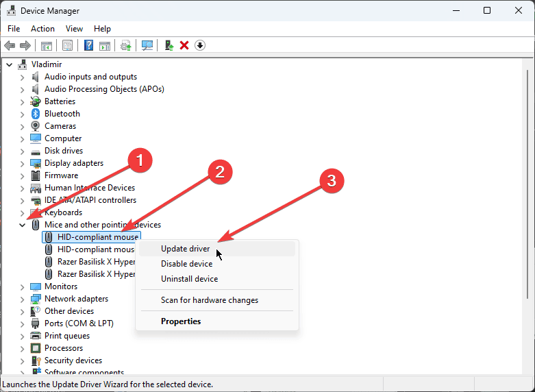Expand the Bluetooth node chevron
Screen dimensions: 535x392
[x=23, y=114]
